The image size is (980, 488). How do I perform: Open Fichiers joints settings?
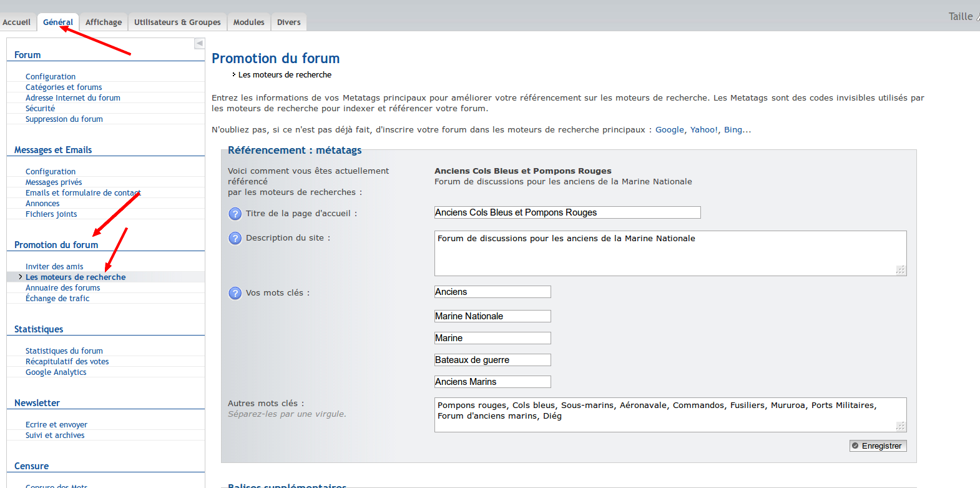51,214
